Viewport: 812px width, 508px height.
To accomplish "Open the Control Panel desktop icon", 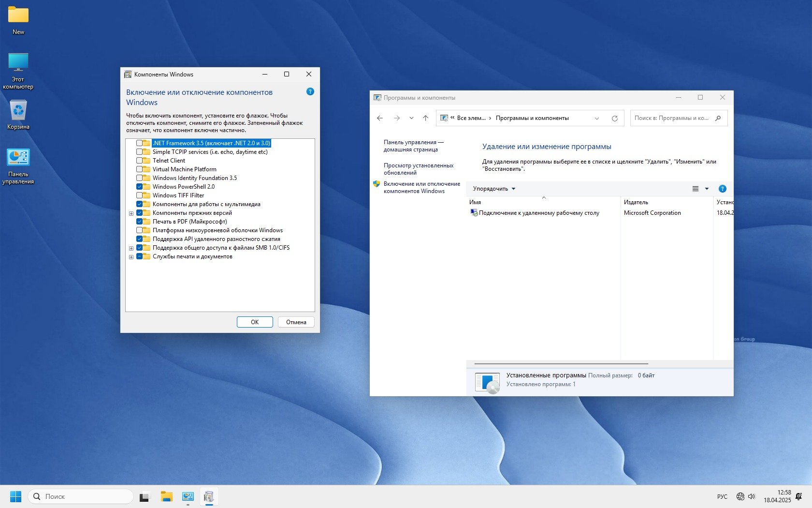I will 18,165.
